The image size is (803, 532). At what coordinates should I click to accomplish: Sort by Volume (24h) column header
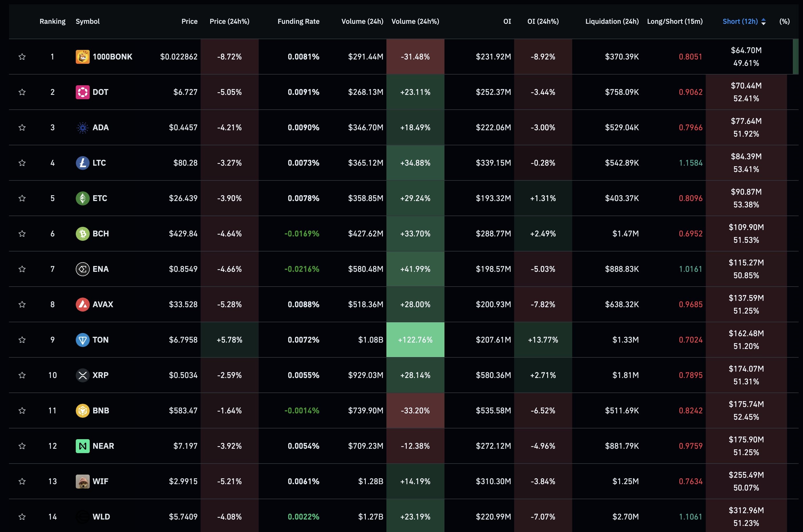[x=362, y=21]
